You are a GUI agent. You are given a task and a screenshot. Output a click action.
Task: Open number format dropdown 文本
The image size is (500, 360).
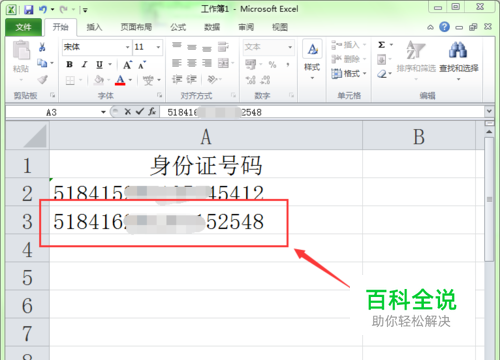(x=290, y=47)
